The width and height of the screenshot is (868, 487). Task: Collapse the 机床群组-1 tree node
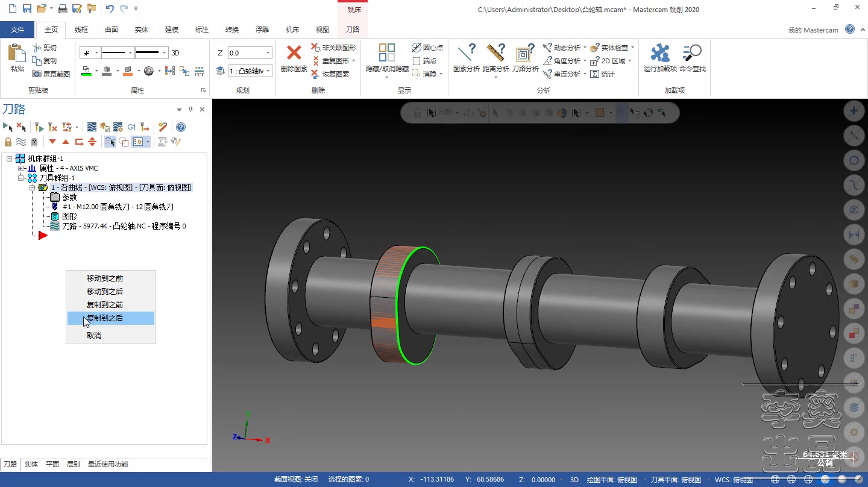coord(10,159)
